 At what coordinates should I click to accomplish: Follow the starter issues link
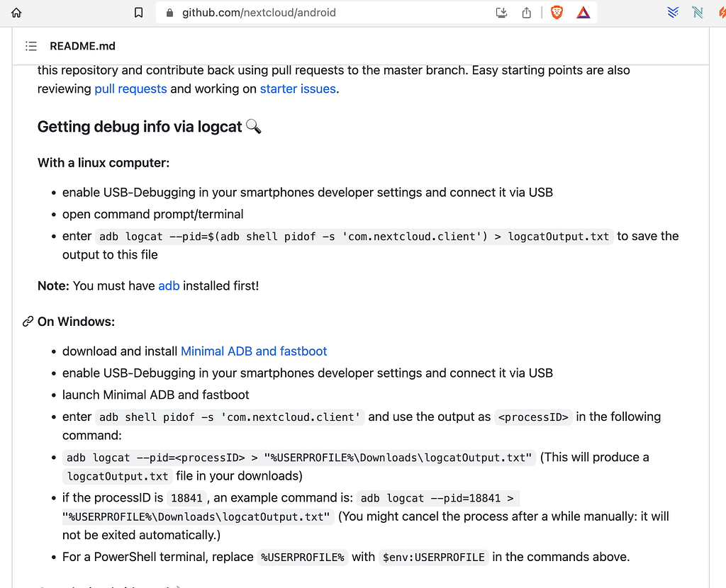[297, 89]
